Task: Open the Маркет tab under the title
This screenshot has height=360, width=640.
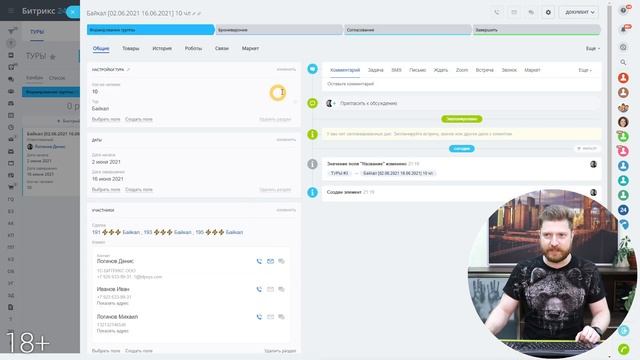Action: (x=250, y=48)
